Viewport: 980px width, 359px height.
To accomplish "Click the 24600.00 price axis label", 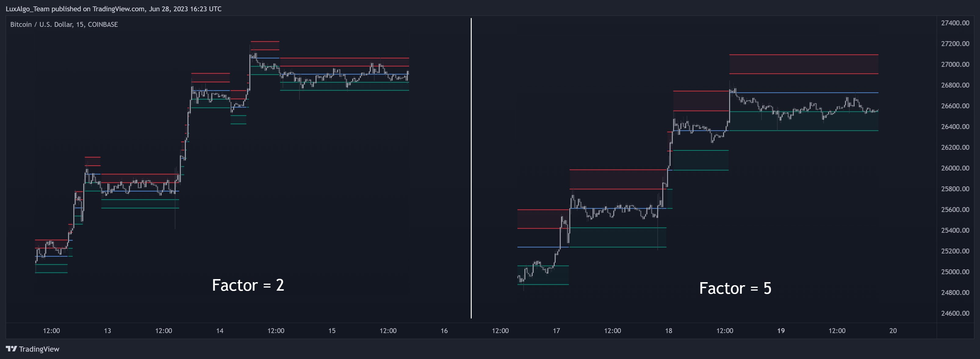I will [955, 313].
